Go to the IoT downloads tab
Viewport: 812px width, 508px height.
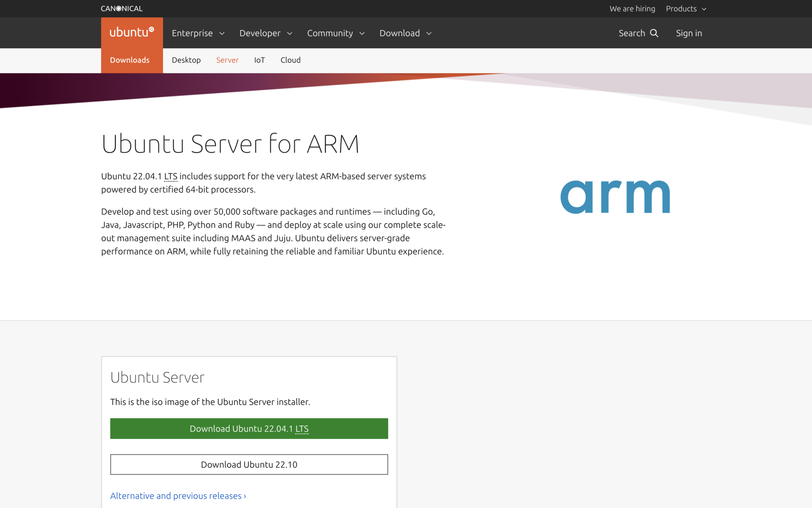point(259,60)
